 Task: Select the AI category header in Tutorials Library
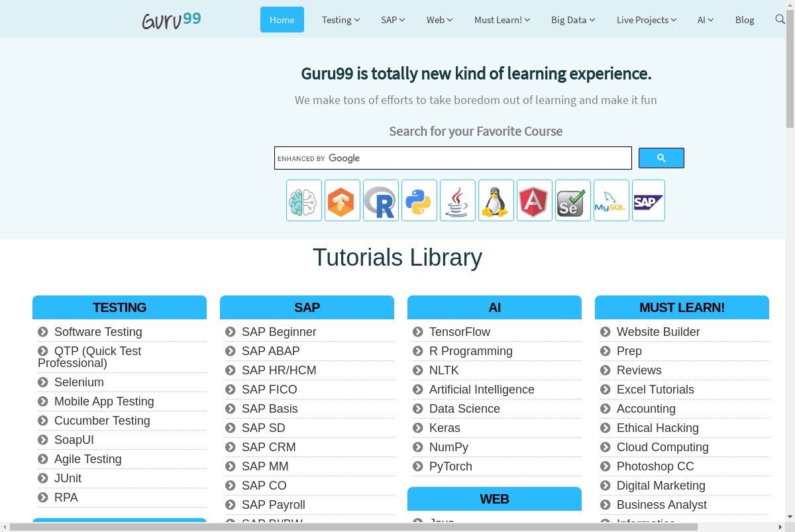494,307
